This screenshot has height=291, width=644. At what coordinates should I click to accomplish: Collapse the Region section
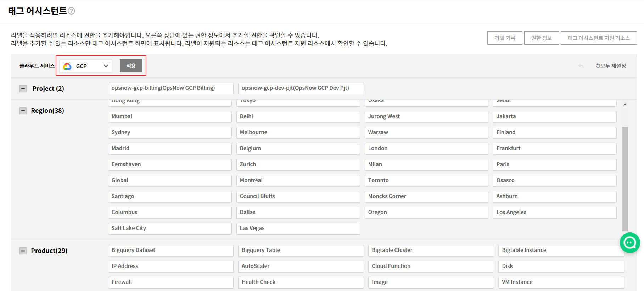click(23, 111)
